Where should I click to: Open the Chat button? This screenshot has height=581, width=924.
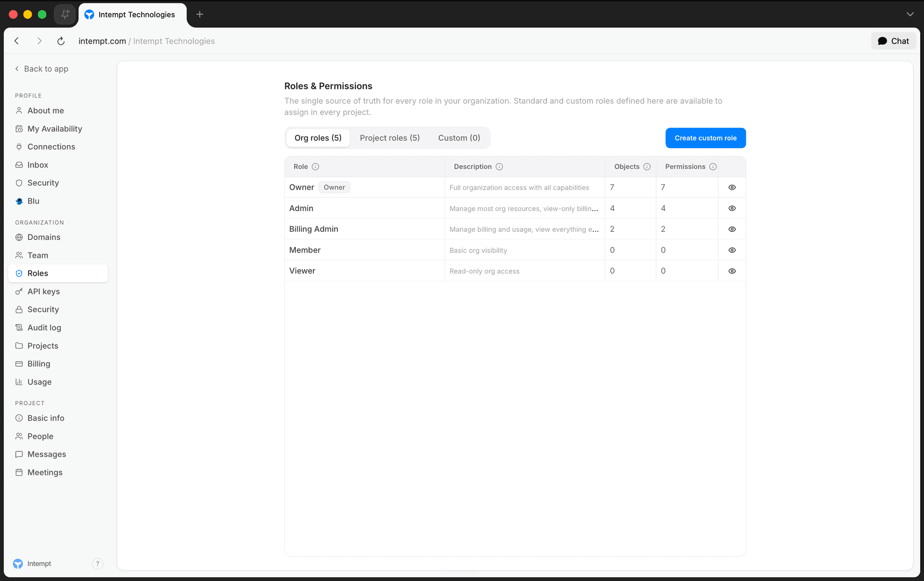point(893,41)
